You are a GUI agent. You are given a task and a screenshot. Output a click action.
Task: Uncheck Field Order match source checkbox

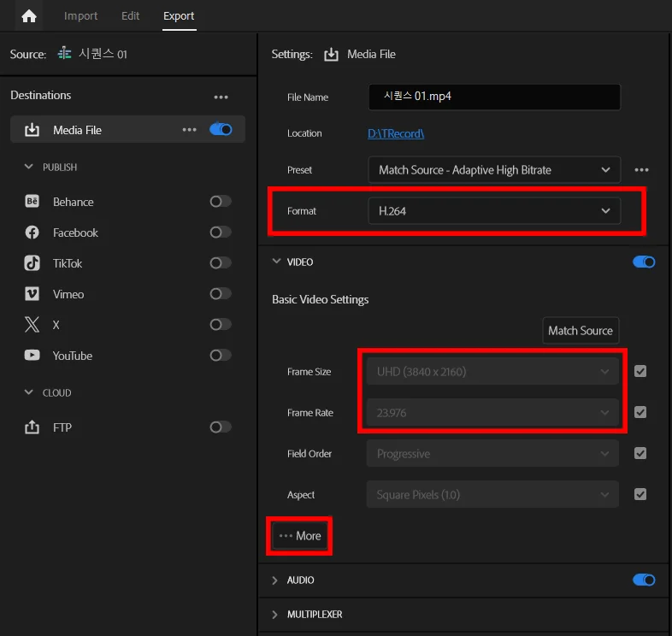coord(640,453)
